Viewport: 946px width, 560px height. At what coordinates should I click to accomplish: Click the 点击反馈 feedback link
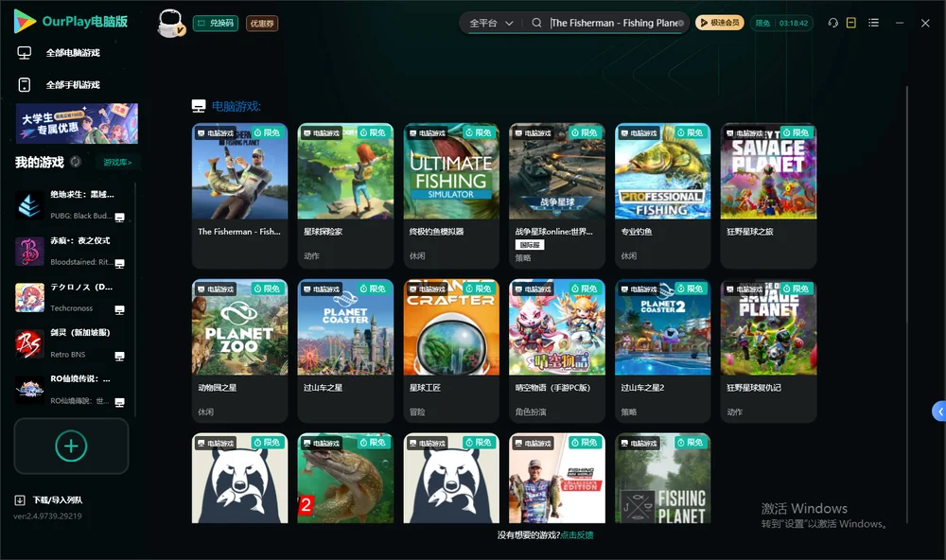(x=577, y=535)
